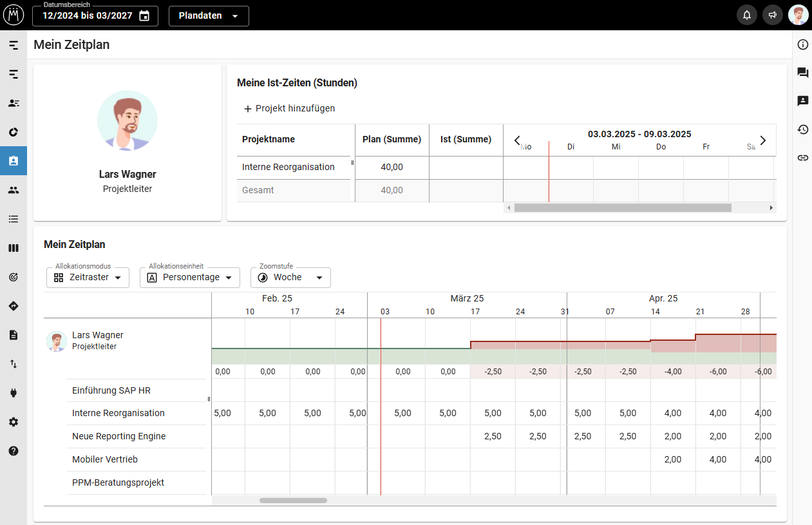Click the Ist (Summe) column header

(466, 140)
